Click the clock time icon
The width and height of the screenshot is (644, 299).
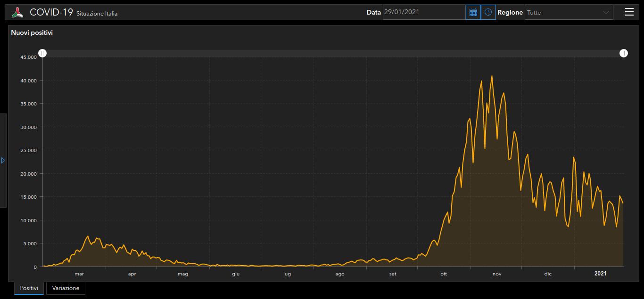point(488,12)
